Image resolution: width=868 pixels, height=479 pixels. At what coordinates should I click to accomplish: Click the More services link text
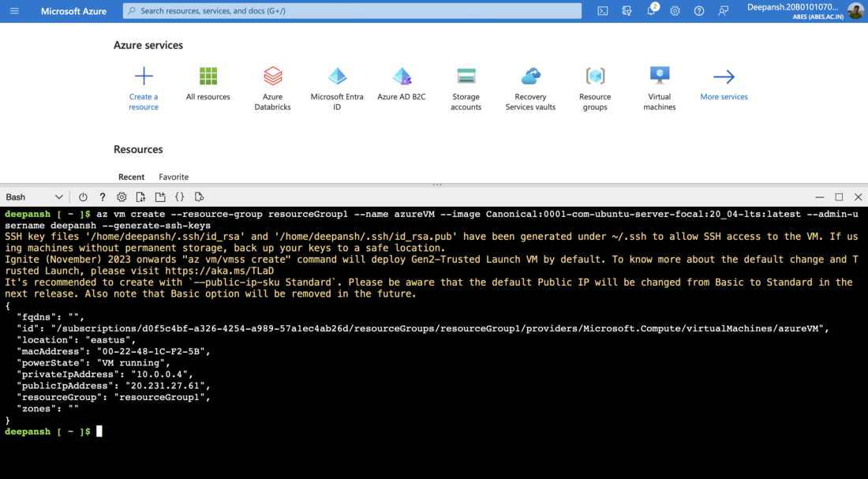[724, 97]
